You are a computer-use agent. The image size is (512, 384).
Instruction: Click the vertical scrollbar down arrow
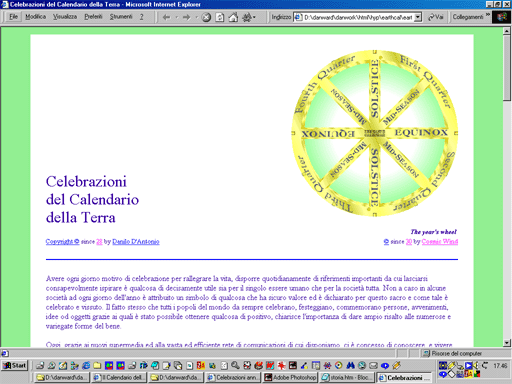point(507,343)
